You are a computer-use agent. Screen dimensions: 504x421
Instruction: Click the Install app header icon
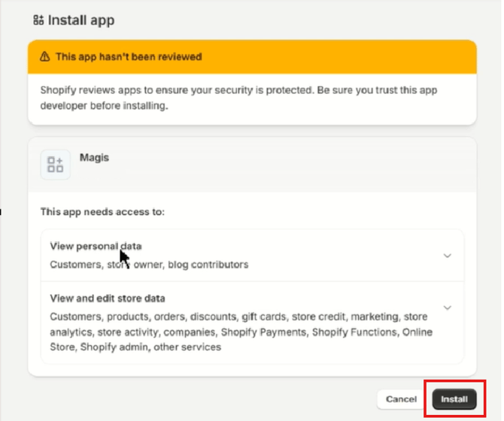click(38, 20)
